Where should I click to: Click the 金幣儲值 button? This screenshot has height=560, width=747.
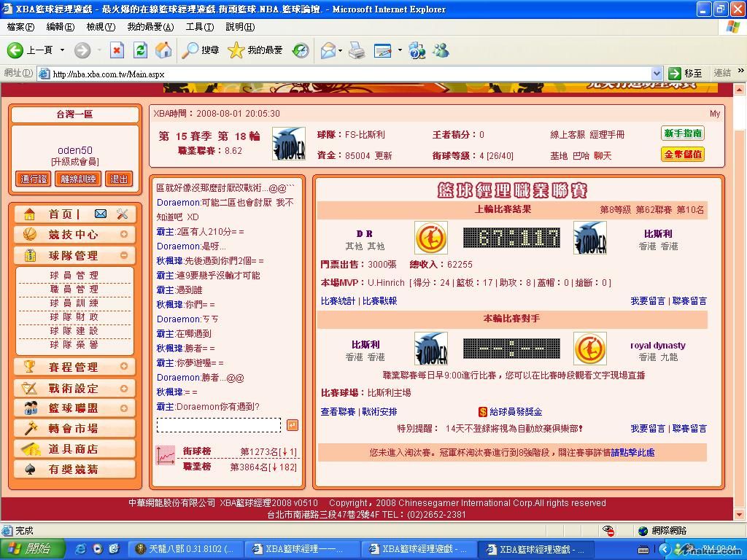pos(683,155)
